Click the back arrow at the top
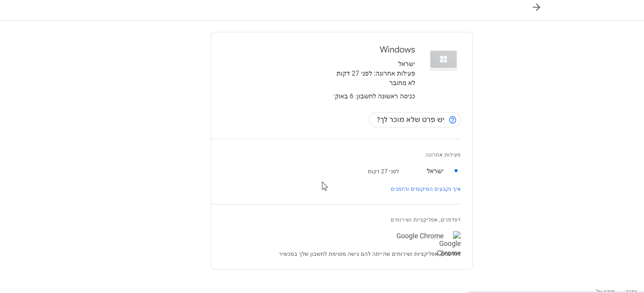 coord(536,7)
